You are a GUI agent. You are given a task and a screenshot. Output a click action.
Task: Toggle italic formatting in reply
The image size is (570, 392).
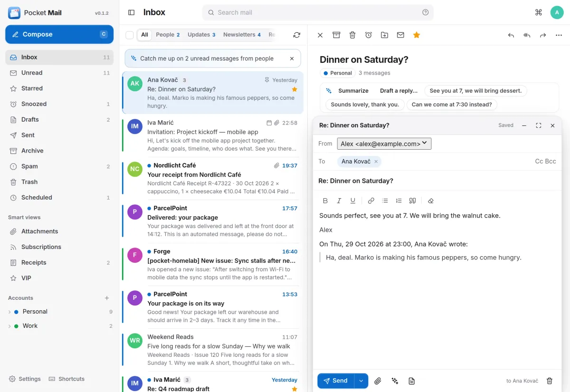coord(339,201)
